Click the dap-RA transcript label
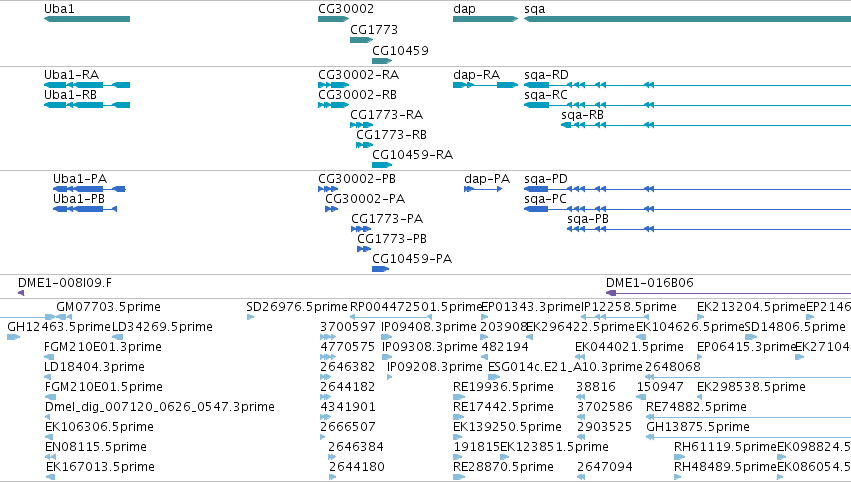The width and height of the screenshot is (851, 482). pos(476,75)
